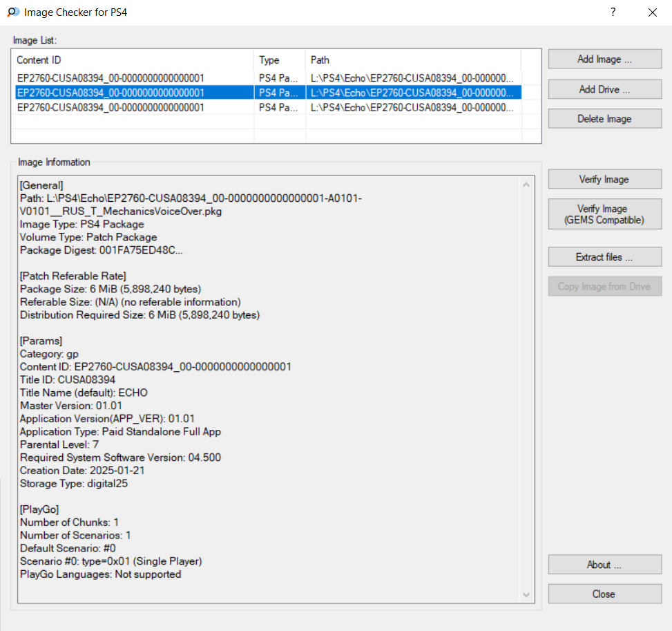Click the 'Category: gp' line
Screen dimensions: 672x631
(x=49, y=354)
